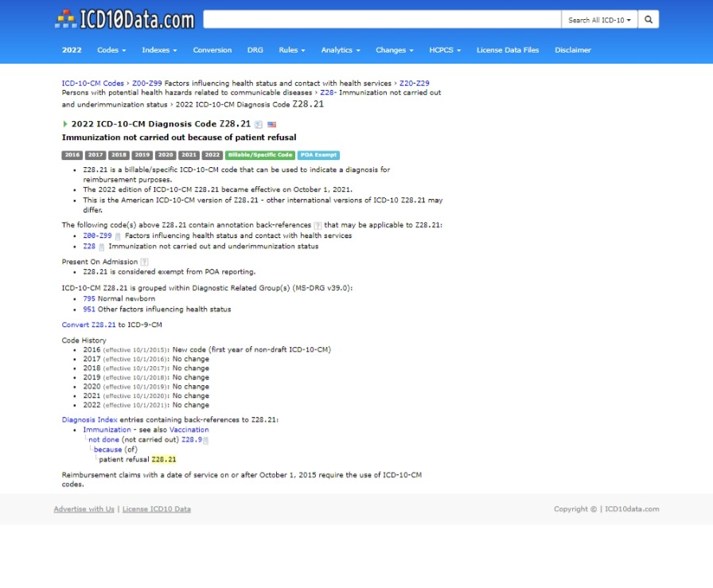This screenshot has width=713, height=588.
Task: Open DRG 951 link
Action: click(x=89, y=310)
